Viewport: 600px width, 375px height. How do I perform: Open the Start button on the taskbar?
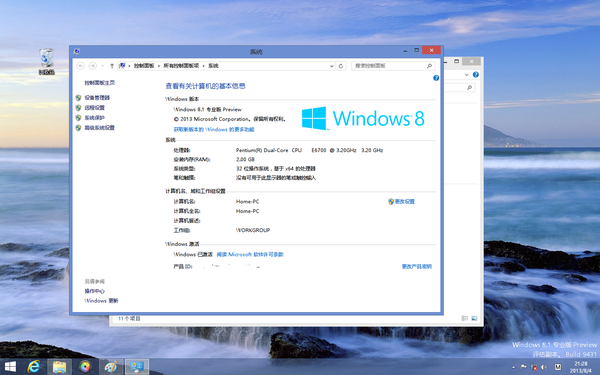click(10, 367)
